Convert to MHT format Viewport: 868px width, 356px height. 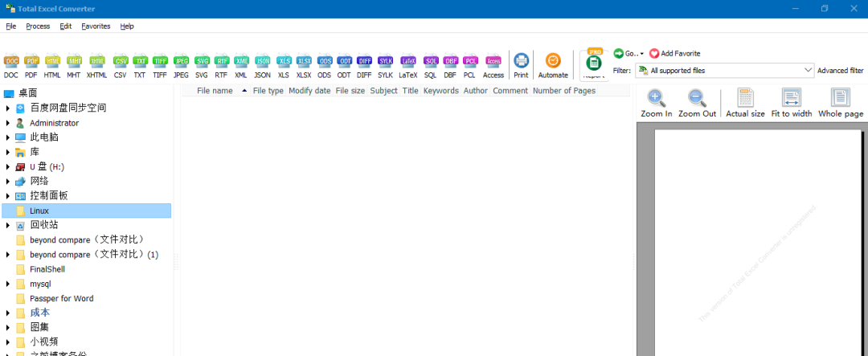click(x=74, y=67)
